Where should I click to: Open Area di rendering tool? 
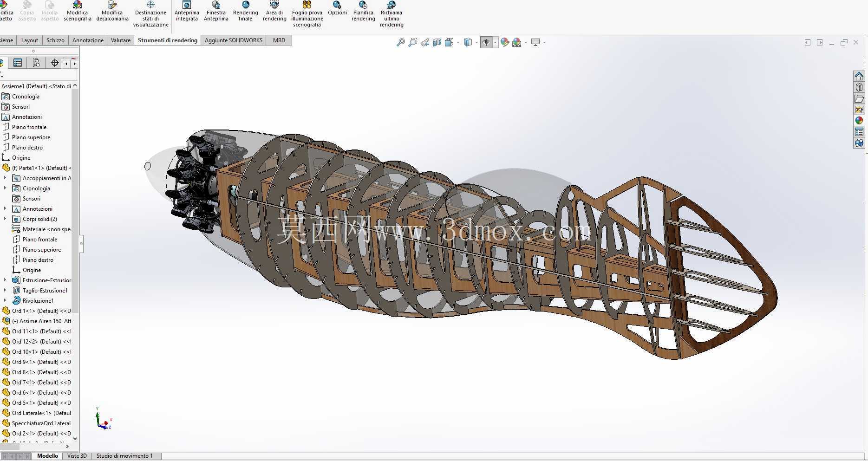[x=274, y=12]
